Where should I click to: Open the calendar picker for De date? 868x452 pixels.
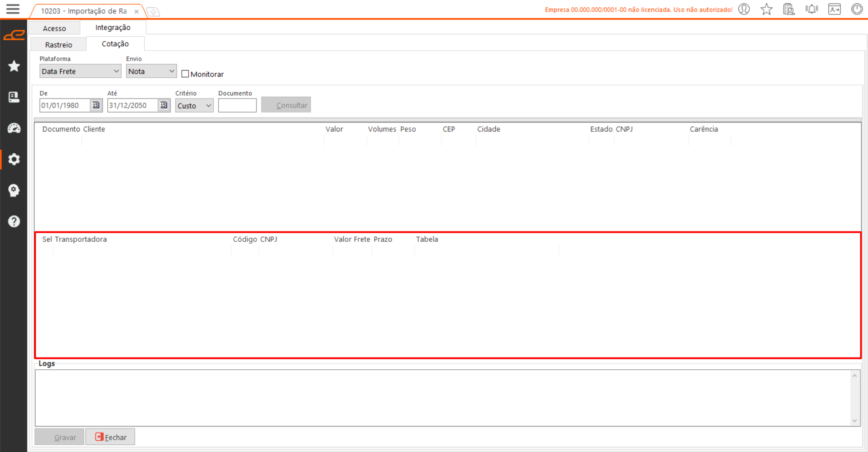click(96, 105)
